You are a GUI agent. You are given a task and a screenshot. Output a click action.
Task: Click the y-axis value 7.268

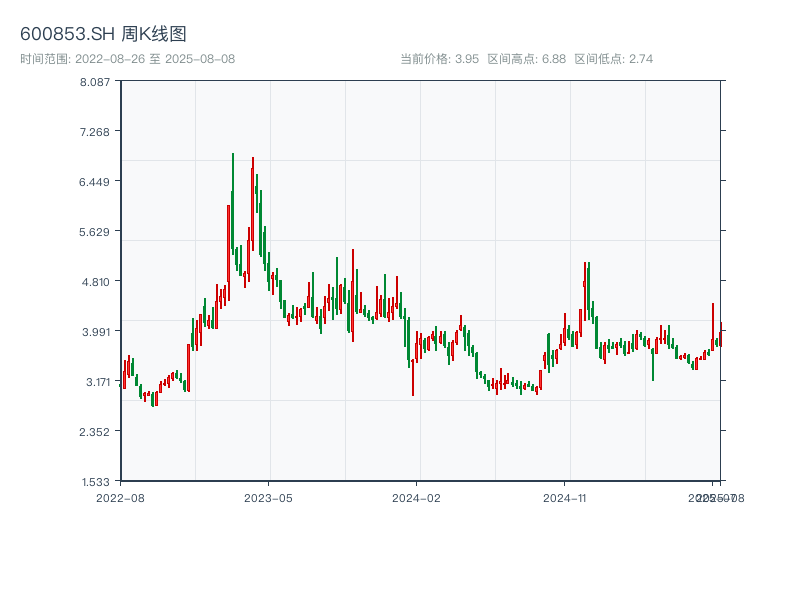click(x=94, y=132)
